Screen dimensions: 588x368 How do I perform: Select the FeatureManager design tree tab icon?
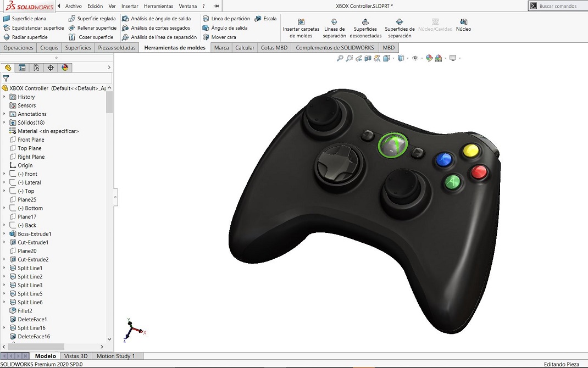tap(8, 68)
